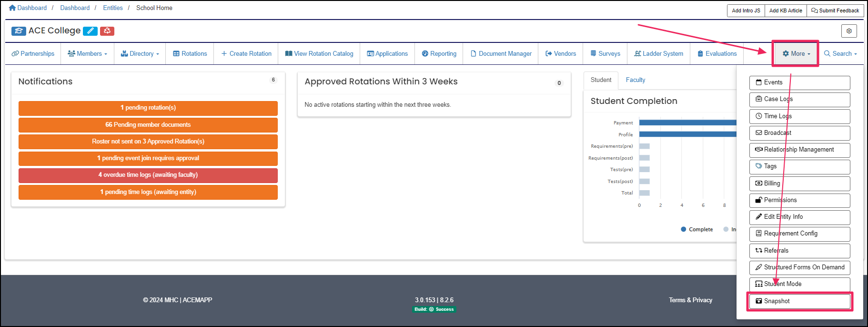Screen dimensions: 868x327
Task: Open the settings gear button below Submit Feedback
Action: click(x=849, y=31)
